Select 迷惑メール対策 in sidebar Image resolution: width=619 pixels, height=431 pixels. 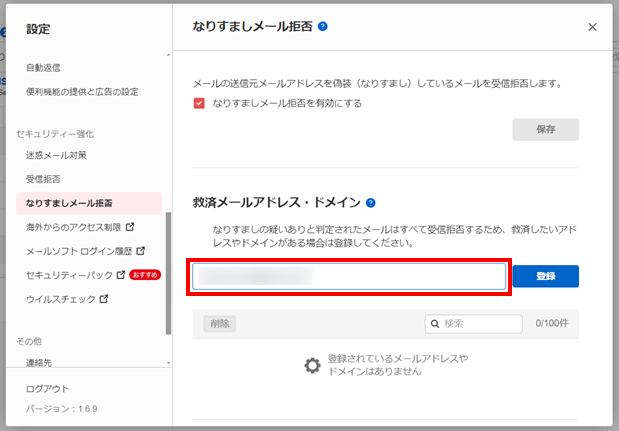[x=56, y=155]
